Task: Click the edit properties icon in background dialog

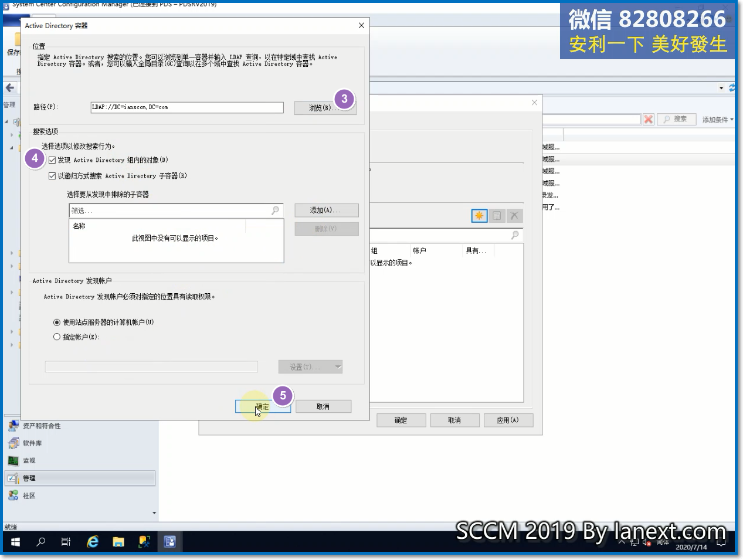Action: point(497,216)
